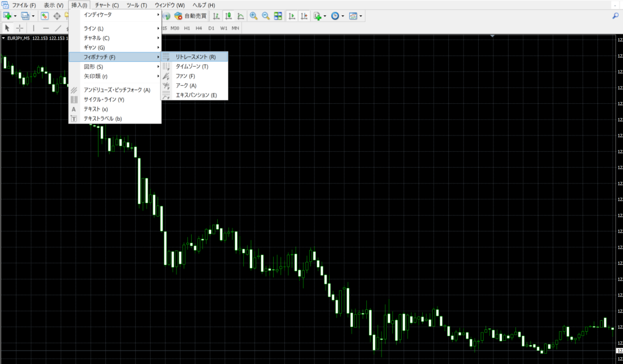623x364 pixels.
Task: Zoom in on the chart
Action: tap(254, 16)
